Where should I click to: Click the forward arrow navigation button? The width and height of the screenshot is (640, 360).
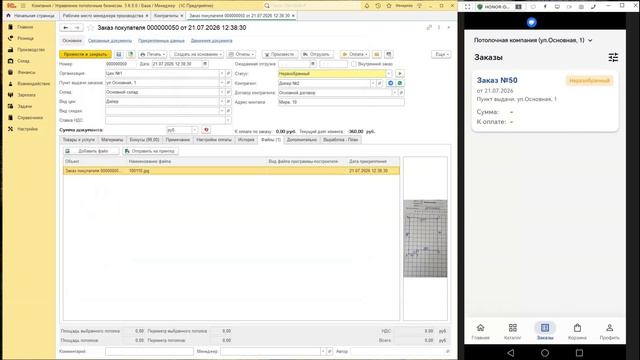coord(77,28)
